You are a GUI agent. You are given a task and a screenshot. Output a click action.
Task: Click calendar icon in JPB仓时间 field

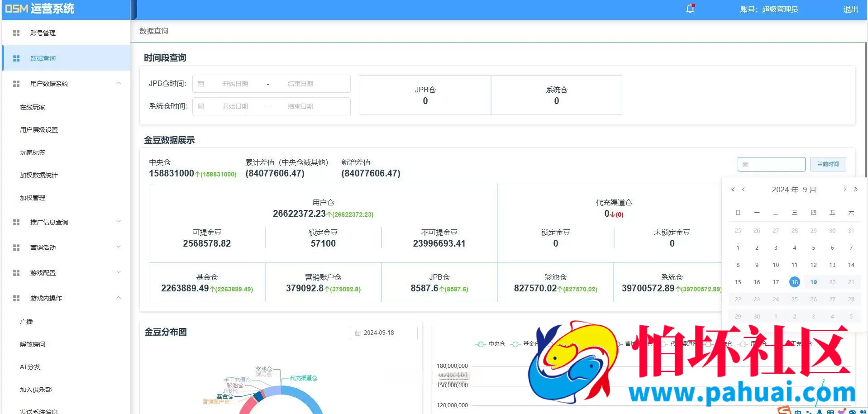click(201, 84)
